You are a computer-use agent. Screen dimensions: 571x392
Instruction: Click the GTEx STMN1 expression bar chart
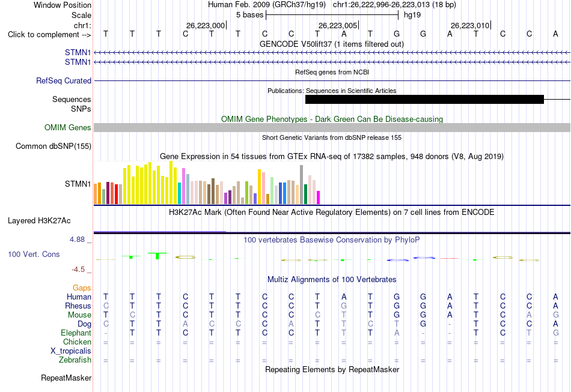(207, 182)
